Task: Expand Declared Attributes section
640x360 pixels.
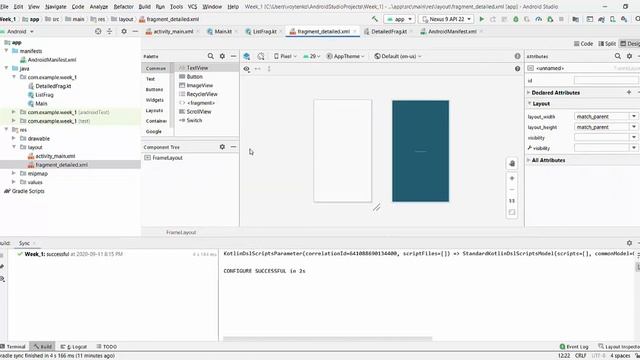Action: (x=529, y=93)
